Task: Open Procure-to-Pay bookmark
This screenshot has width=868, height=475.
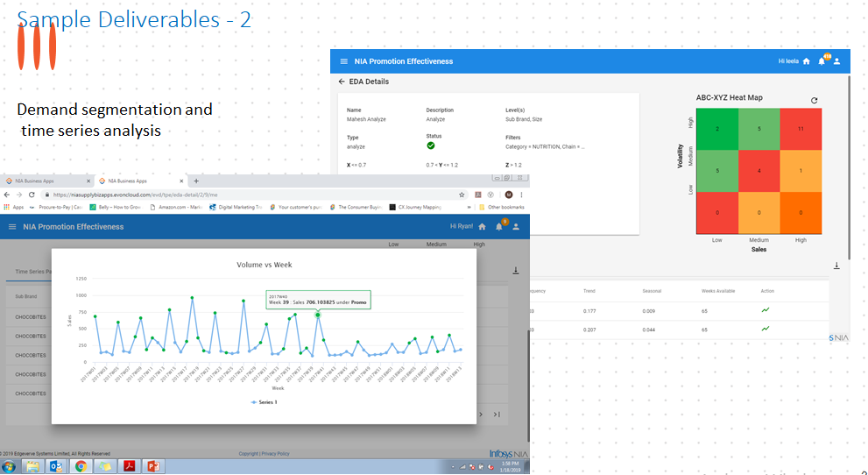Action: click(56, 207)
